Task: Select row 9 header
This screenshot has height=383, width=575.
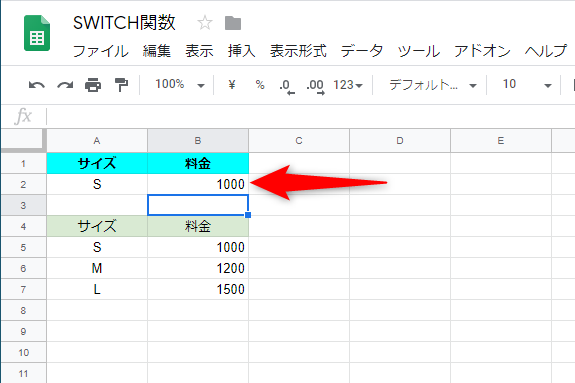Action: [23, 331]
